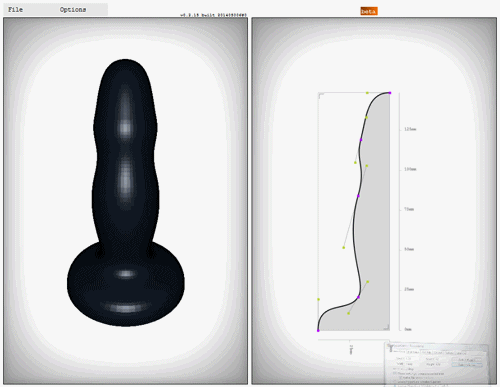Select the magenta anchor point at the curve's bottom-left end
Image resolution: width=500 pixels, height=387 pixels.
click(318, 330)
